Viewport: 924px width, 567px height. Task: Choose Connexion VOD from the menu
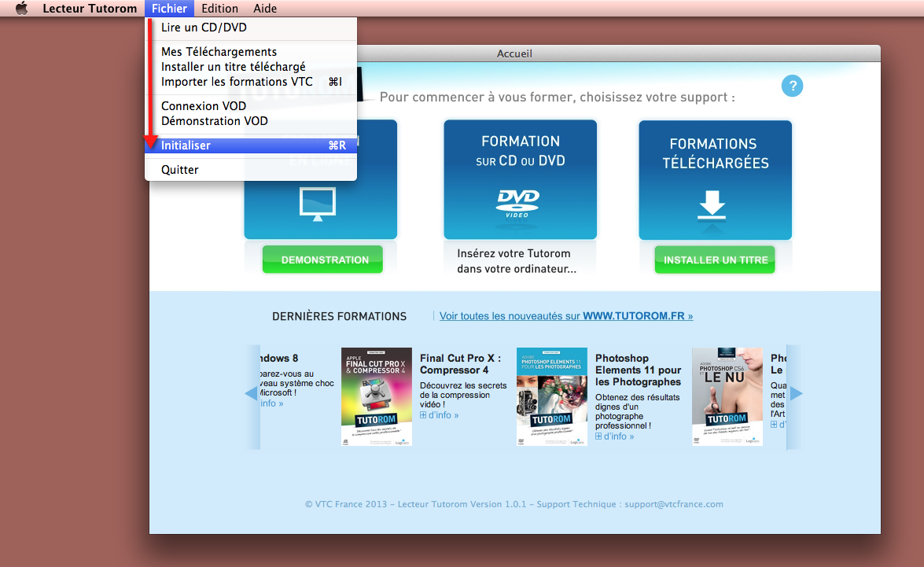click(x=251, y=106)
